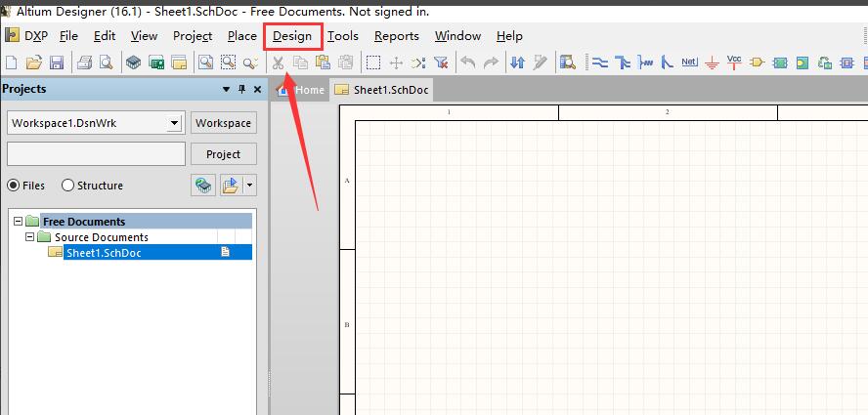Place a device sheet symbol
The image size is (868, 415).
click(x=825, y=62)
